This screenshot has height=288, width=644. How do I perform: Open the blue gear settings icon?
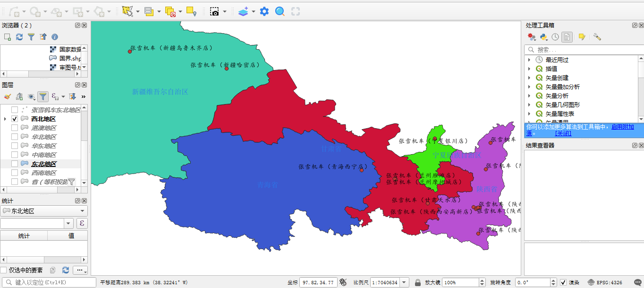pyautogui.click(x=264, y=11)
